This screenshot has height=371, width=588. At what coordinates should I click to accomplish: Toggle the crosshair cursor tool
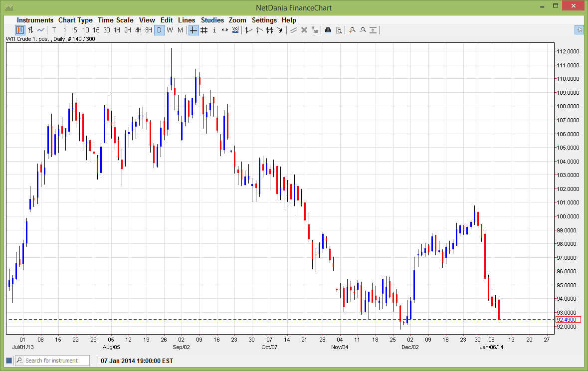[x=194, y=30]
